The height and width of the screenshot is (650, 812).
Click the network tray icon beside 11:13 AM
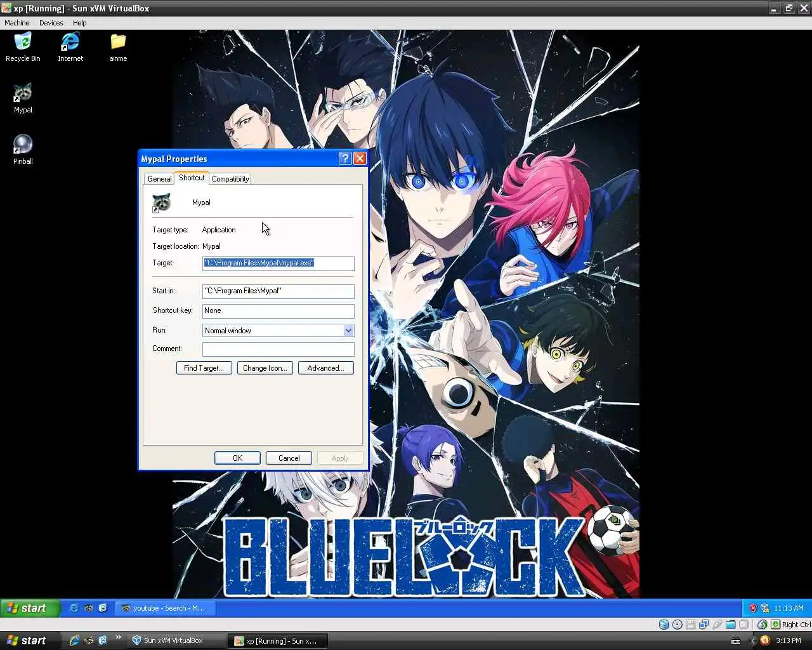pyautogui.click(x=764, y=608)
